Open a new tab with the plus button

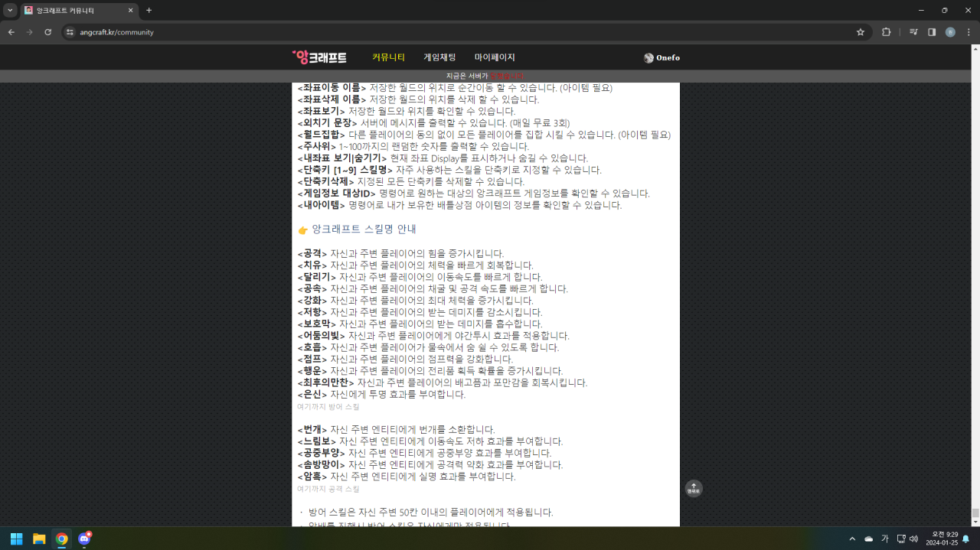pyautogui.click(x=149, y=11)
